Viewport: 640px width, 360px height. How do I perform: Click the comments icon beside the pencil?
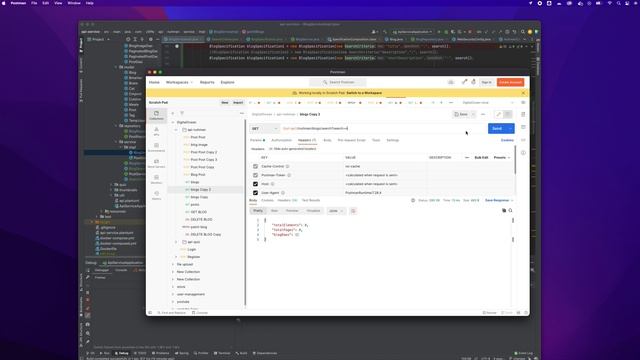point(508,114)
